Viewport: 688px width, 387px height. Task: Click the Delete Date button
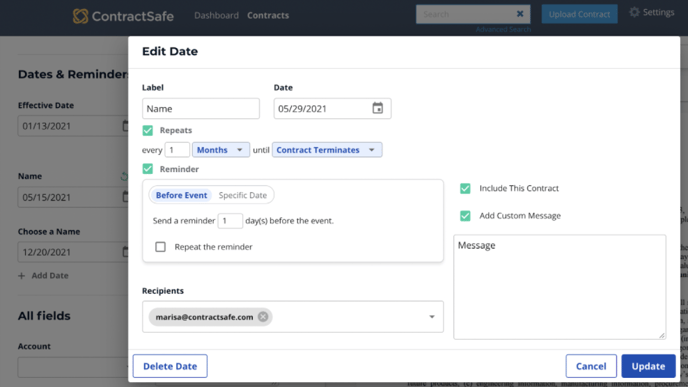coord(170,366)
